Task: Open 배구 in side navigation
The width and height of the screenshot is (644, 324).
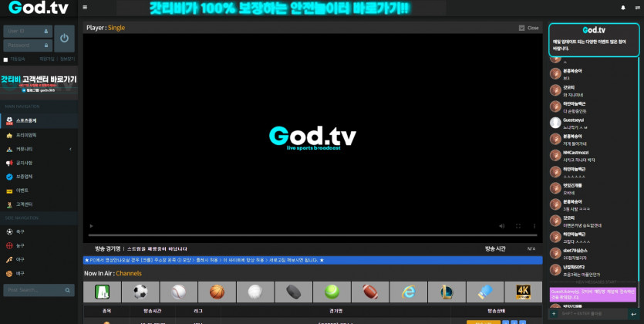Action: click(x=39, y=274)
